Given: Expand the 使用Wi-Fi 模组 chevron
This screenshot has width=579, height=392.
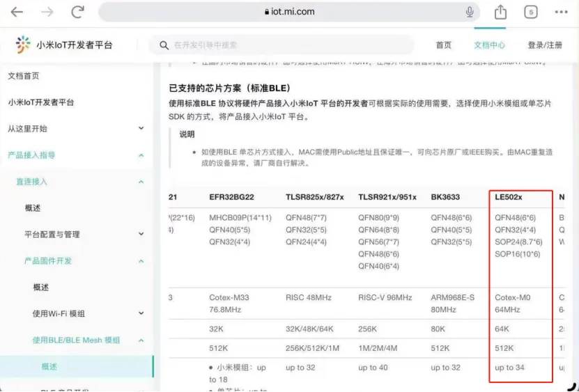Looking at the screenshot, I should [141, 313].
